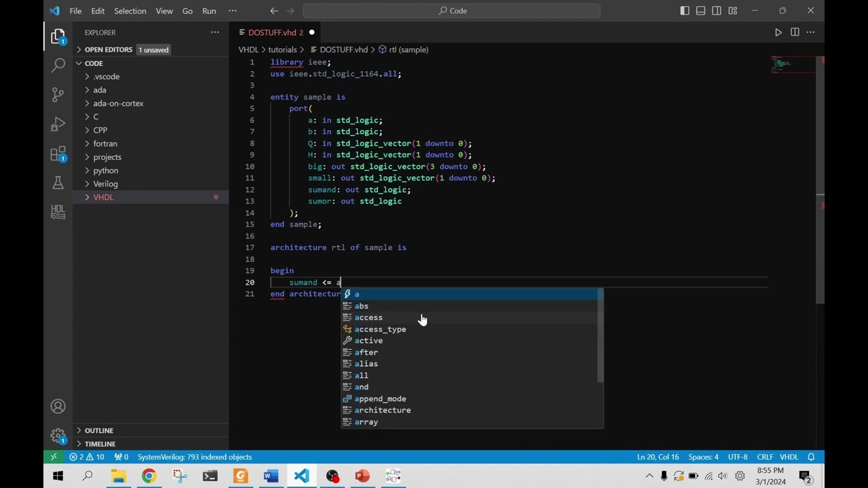Toggle the bottom panel visibility
The height and width of the screenshot is (488, 868).
[701, 11]
